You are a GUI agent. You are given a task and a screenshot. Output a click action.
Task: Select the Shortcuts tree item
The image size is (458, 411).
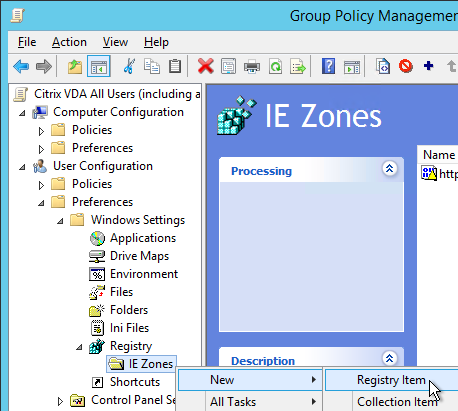pyautogui.click(x=135, y=382)
